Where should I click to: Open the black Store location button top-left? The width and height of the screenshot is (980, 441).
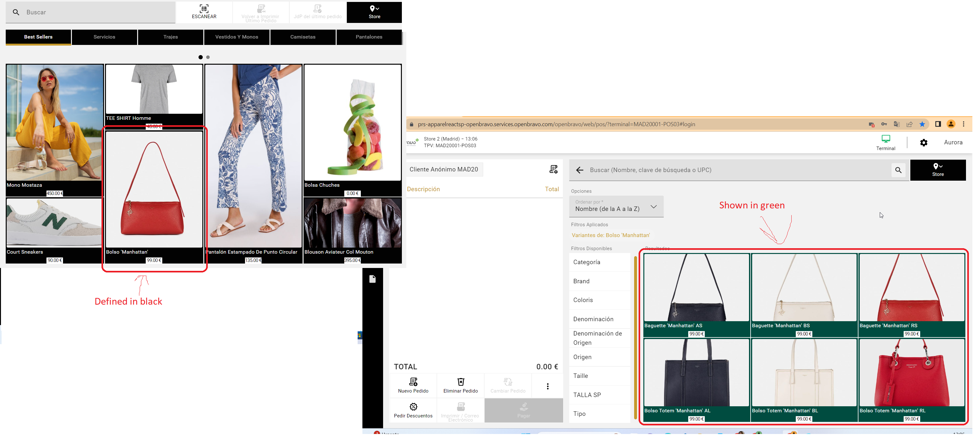click(x=374, y=12)
